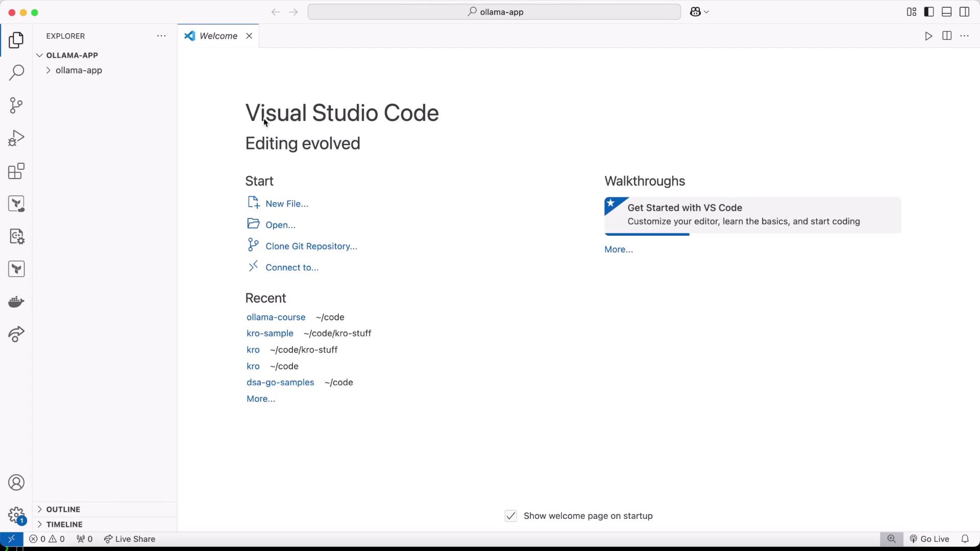Image resolution: width=980 pixels, height=551 pixels.
Task: Open the notifications bell
Action: (965, 539)
